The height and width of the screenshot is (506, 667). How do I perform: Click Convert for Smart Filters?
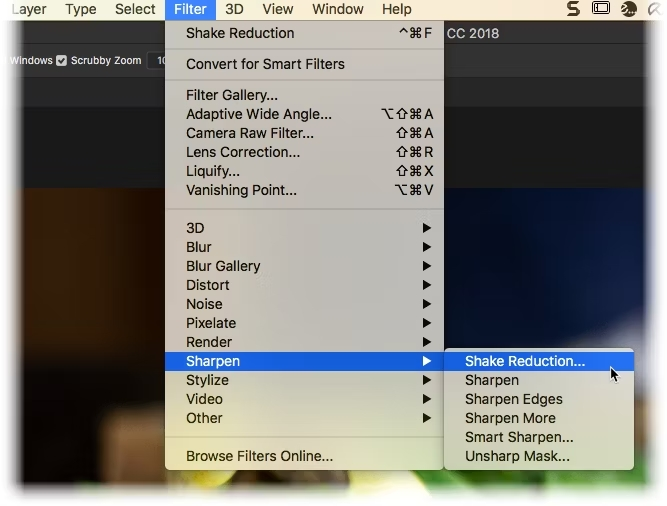[265, 64]
